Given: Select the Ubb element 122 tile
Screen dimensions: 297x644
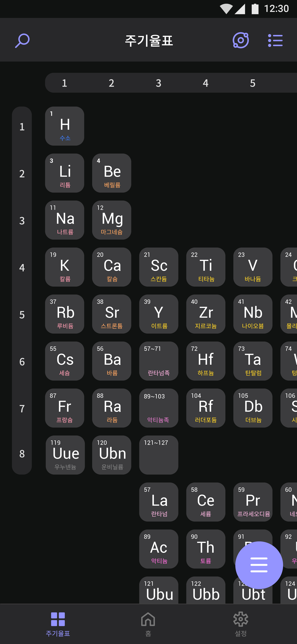Looking at the screenshot, I should click(x=206, y=590).
